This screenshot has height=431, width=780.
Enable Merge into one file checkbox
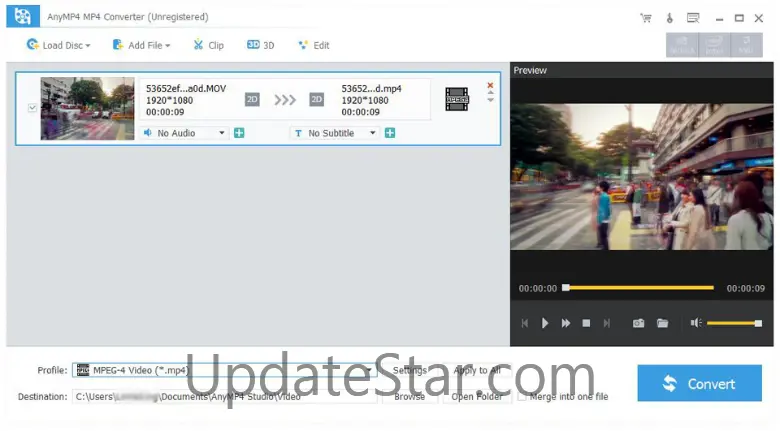[521, 397]
